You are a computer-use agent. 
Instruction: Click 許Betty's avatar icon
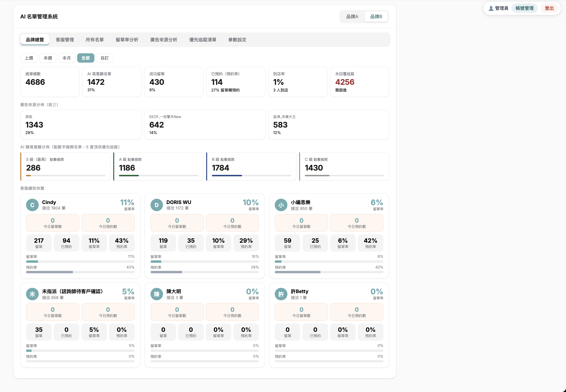tap(281, 294)
